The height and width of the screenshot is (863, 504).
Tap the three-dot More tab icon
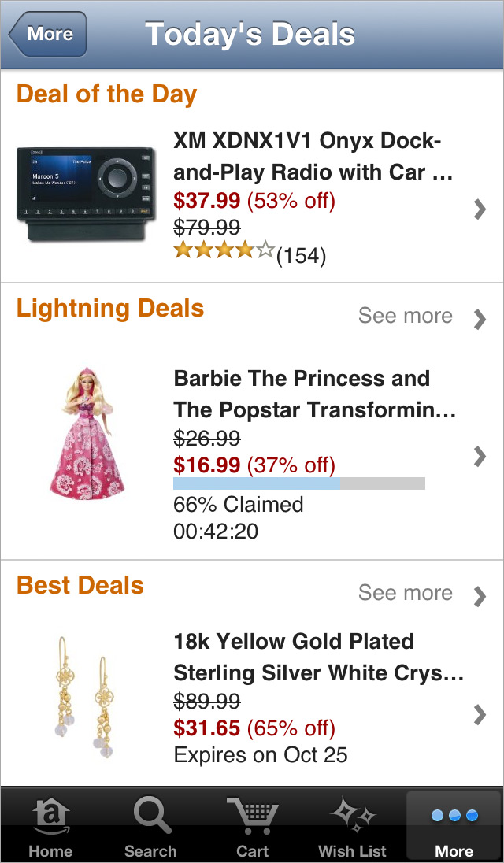pos(454,816)
